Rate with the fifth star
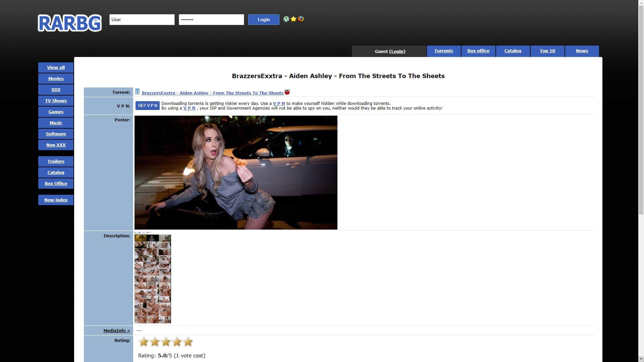The width and height of the screenshot is (644, 362). 188,342
